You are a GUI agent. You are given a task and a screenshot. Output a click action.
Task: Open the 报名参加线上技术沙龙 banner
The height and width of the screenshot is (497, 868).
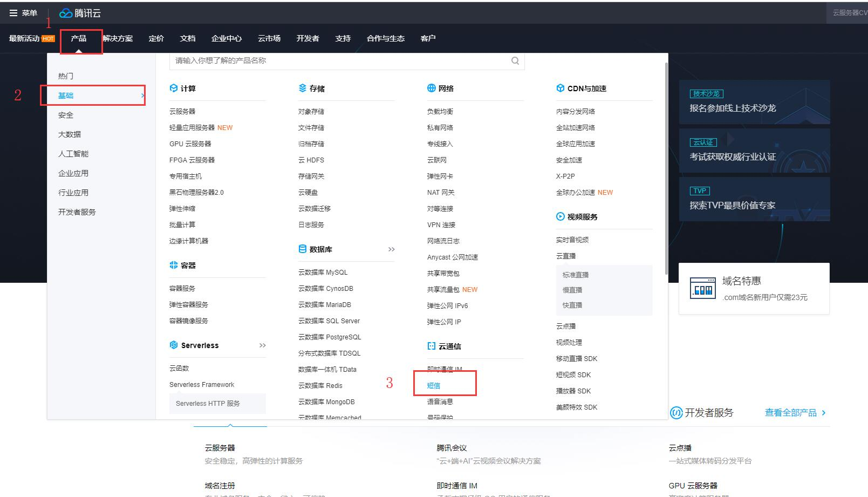(x=754, y=102)
